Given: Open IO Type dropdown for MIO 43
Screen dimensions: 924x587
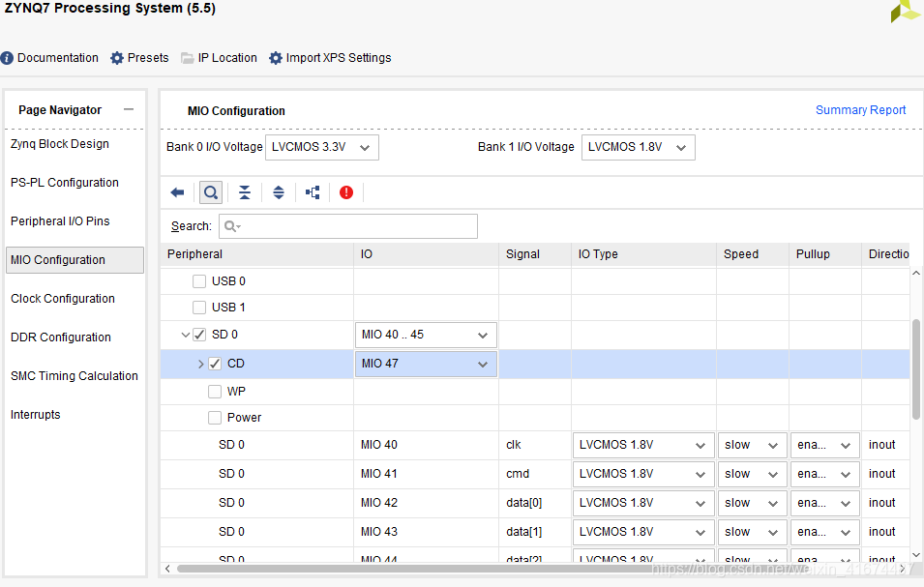Looking at the screenshot, I should [x=643, y=532].
